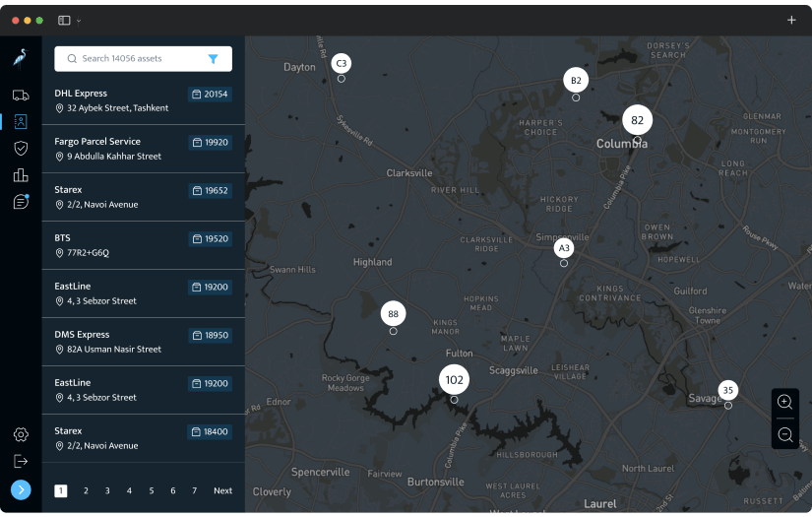Click location pin beside 9 Abdulla Kahhar Street
812x517 pixels.
click(x=60, y=157)
